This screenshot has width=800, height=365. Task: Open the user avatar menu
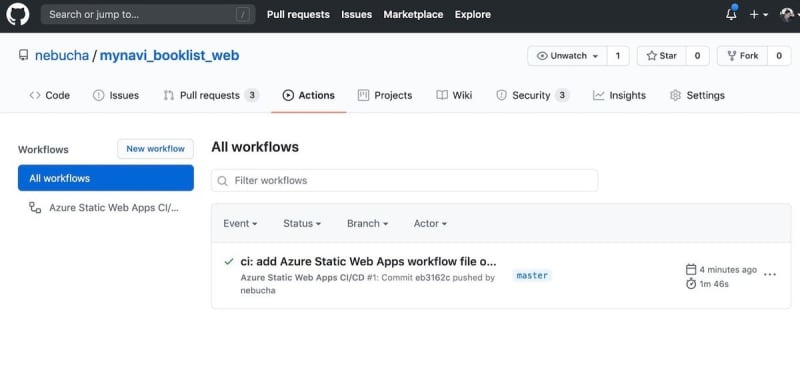[x=788, y=15]
